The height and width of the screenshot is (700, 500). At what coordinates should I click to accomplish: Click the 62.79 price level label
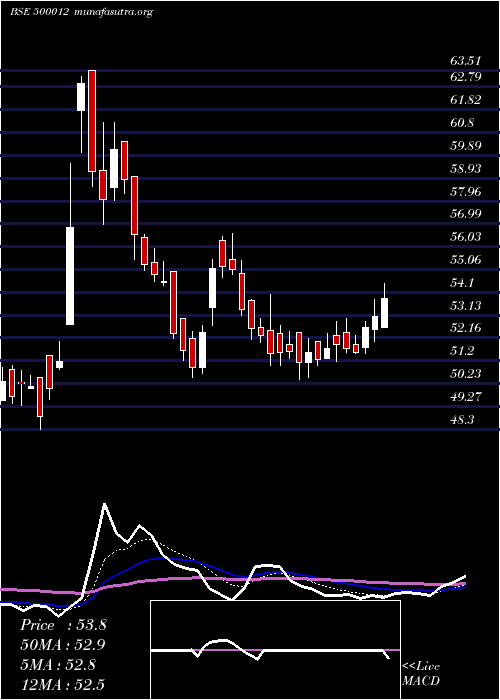[466, 77]
